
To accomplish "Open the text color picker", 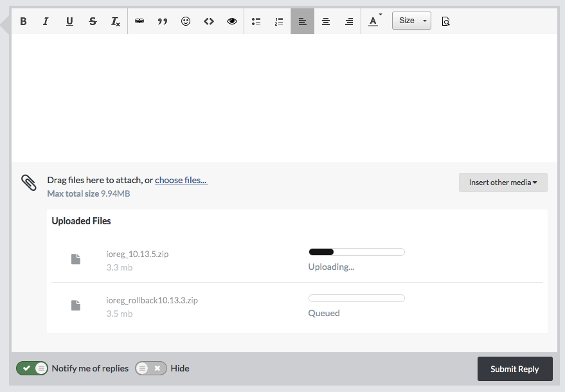I will pyautogui.click(x=374, y=21).
